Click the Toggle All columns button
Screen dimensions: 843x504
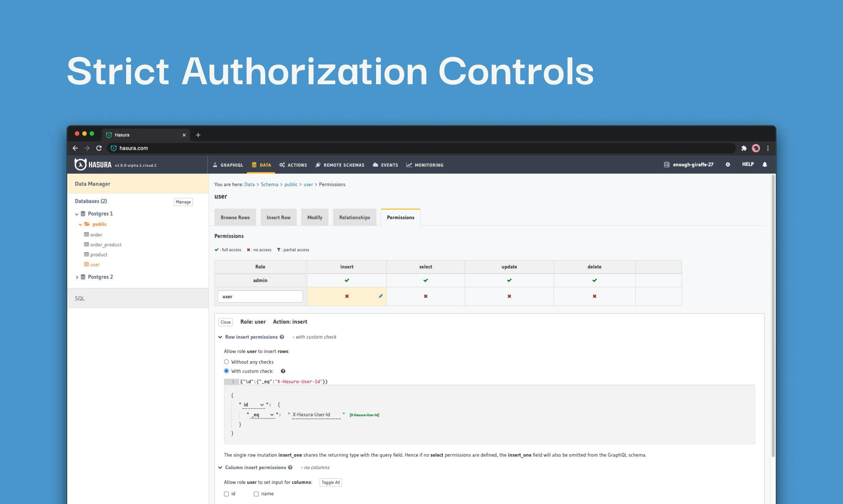pyautogui.click(x=331, y=482)
